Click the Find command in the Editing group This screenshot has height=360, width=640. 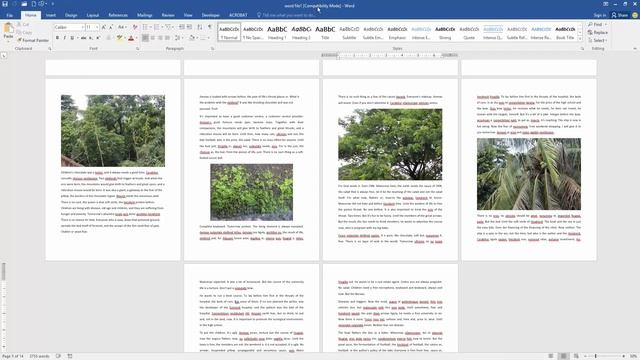click(597, 24)
